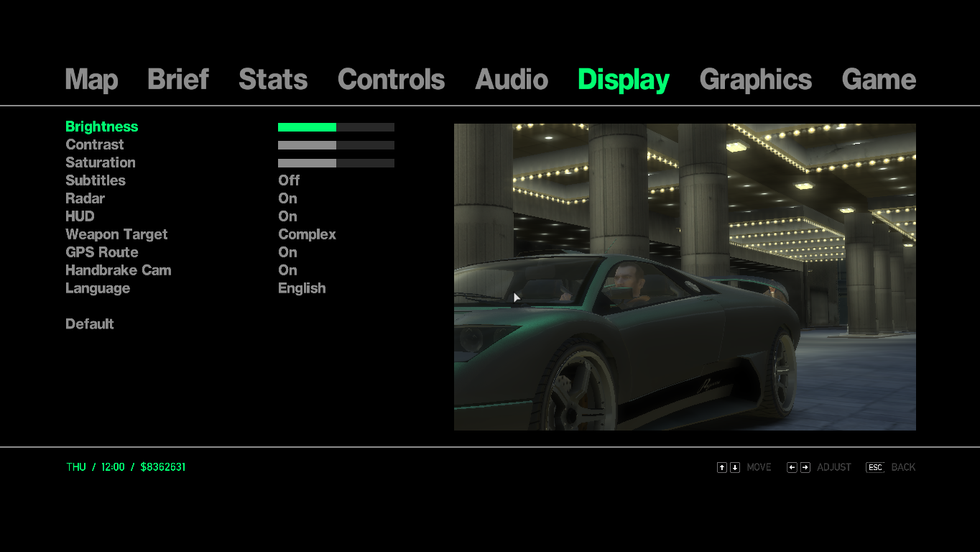Click the right arrow key icon
980x552 pixels.
(x=805, y=467)
